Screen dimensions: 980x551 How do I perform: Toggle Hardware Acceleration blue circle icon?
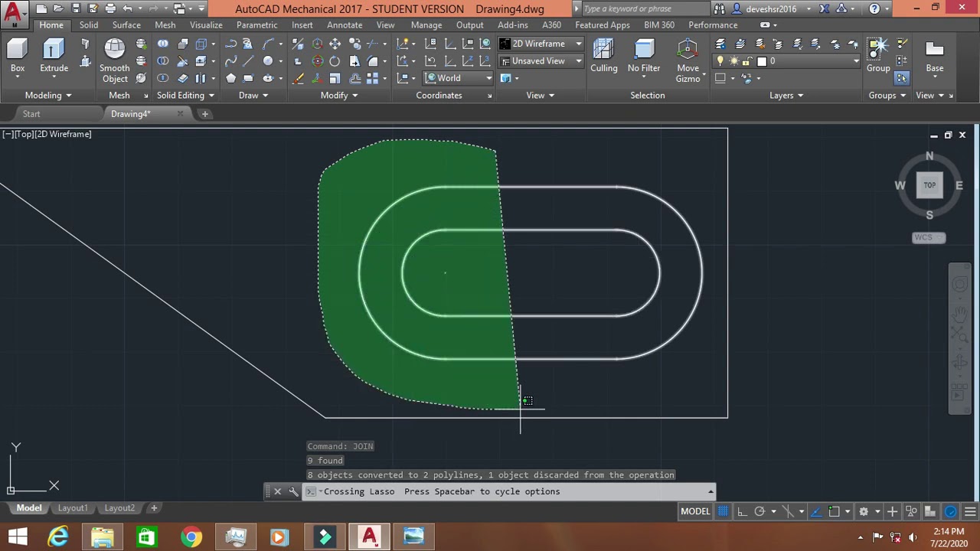click(x=951, y=511)
